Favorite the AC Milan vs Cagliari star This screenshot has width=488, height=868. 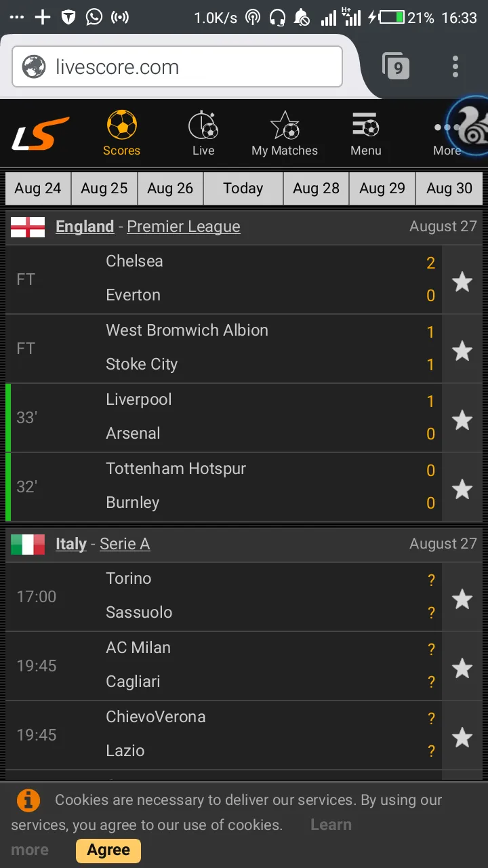[462, 667]
